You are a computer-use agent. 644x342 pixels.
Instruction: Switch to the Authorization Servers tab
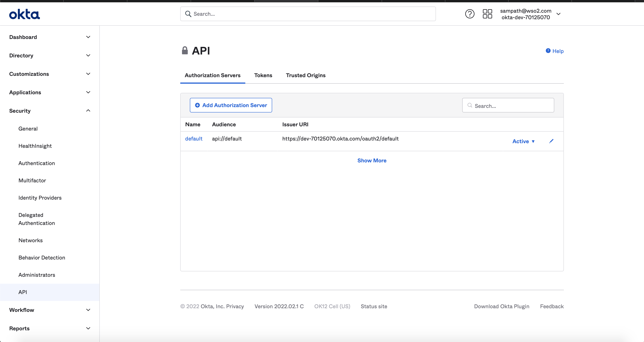point(212,75)
